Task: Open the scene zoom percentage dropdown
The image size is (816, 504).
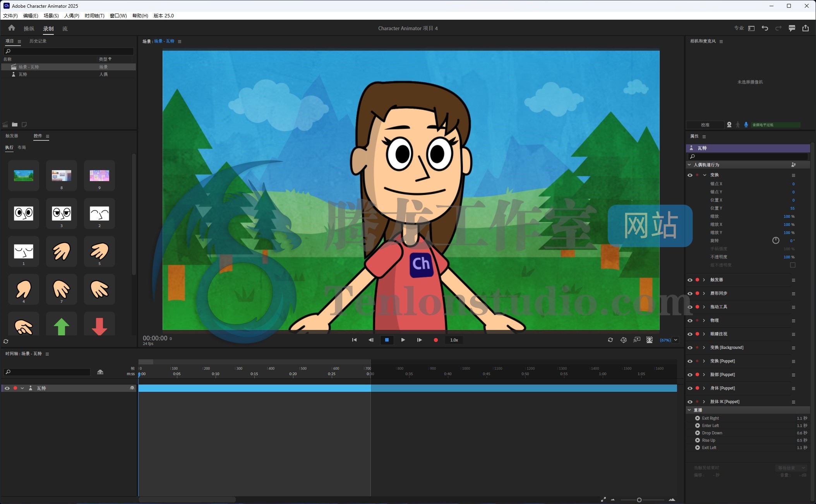Action: (x=675, y=340)
